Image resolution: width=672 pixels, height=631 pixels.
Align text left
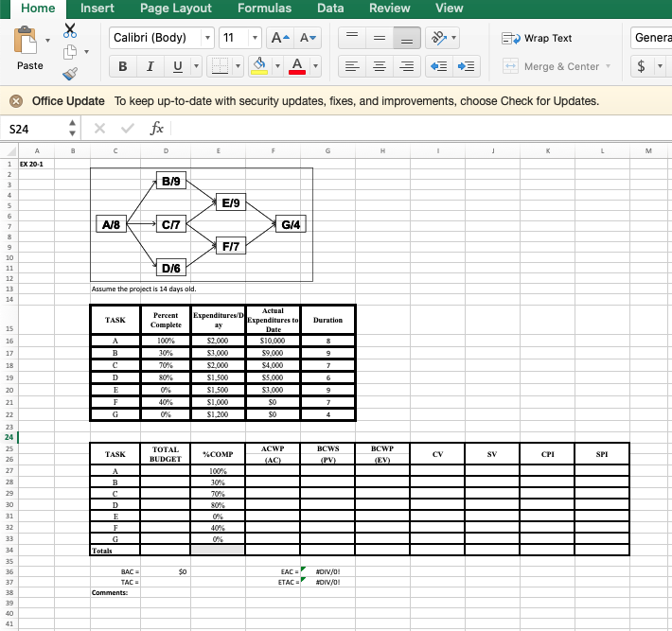352,66
